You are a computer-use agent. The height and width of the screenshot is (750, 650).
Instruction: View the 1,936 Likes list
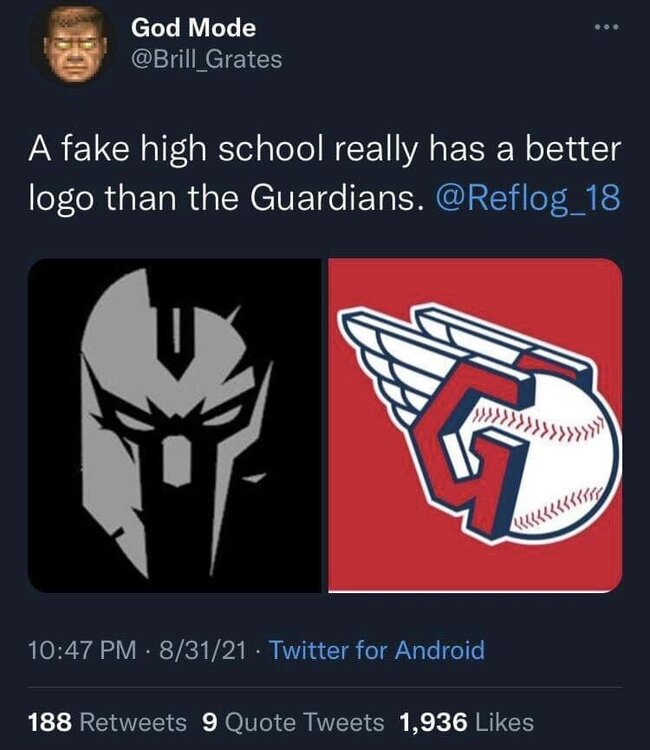click(466, 722)
